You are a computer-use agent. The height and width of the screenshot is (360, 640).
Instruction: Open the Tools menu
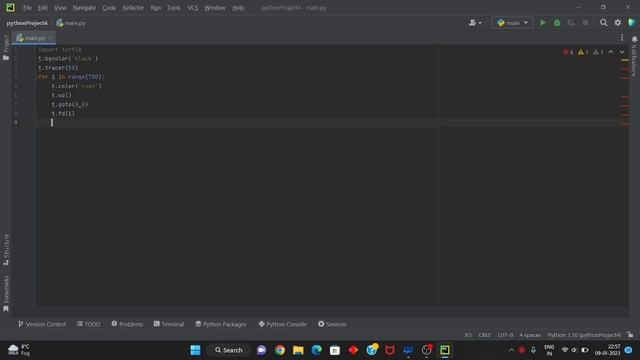pos(173,8)
